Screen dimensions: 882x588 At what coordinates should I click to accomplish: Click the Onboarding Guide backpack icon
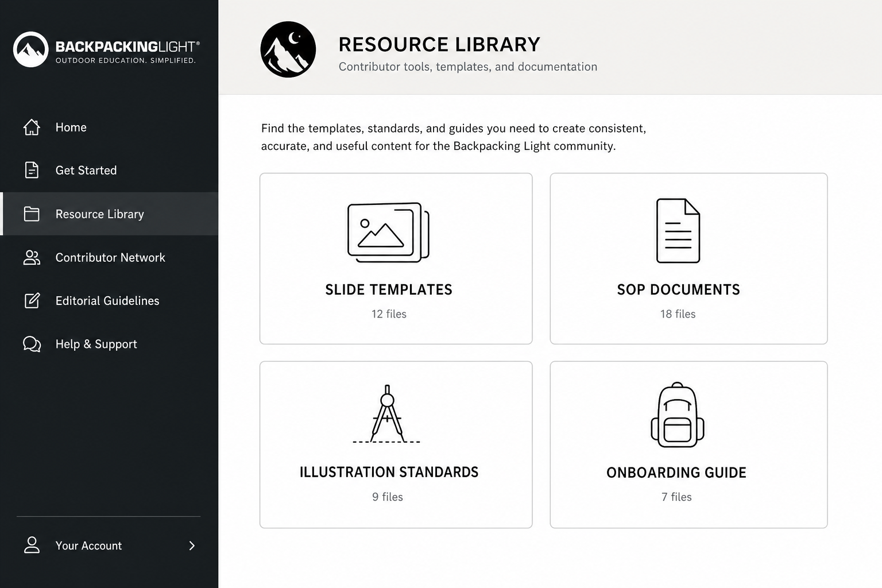click(x=678, y=415)
